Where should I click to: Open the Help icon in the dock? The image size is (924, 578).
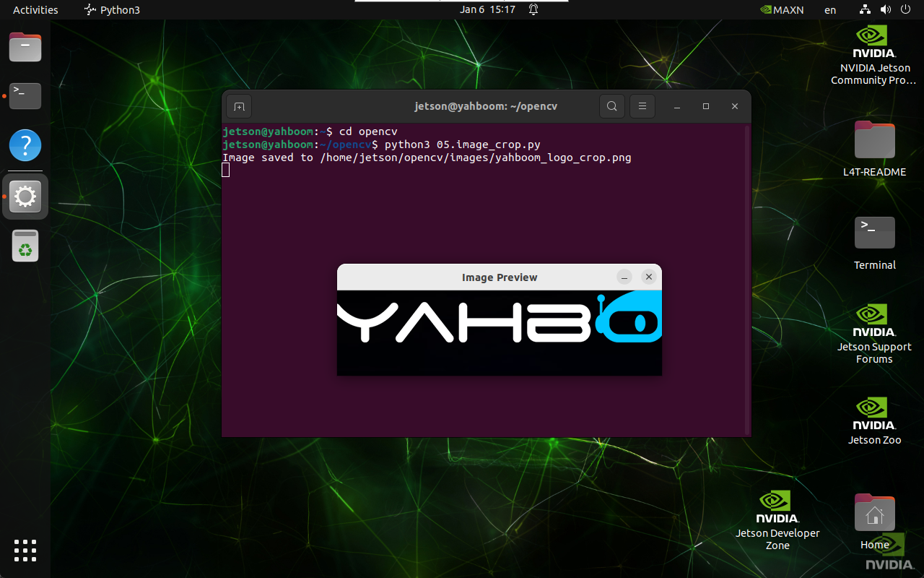pyautogui.click(x=25, y=145)
